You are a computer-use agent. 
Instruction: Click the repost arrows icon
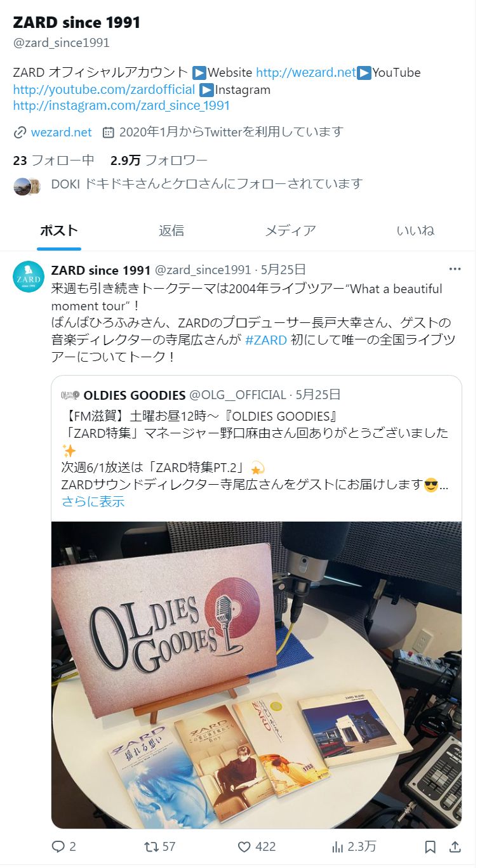point(152,846)
